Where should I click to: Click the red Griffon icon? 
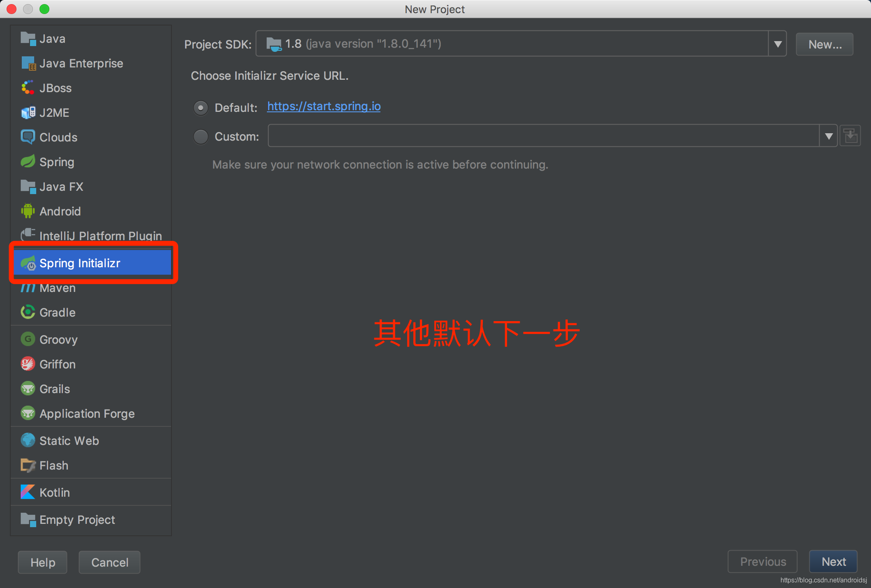[28, 364]
